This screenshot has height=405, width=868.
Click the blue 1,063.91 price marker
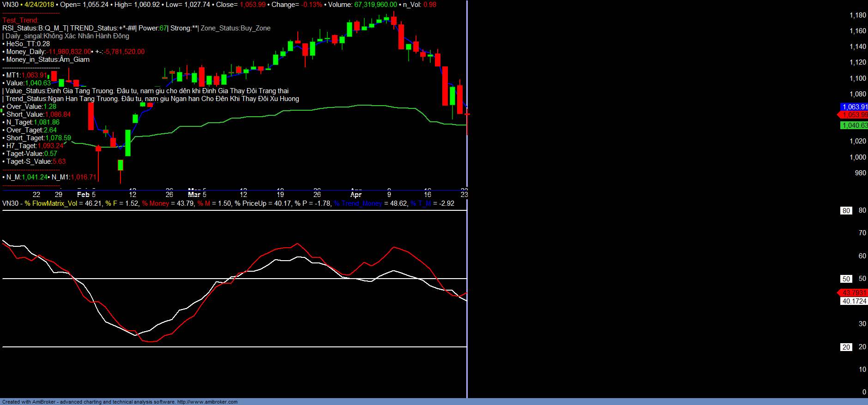point(854,107)
